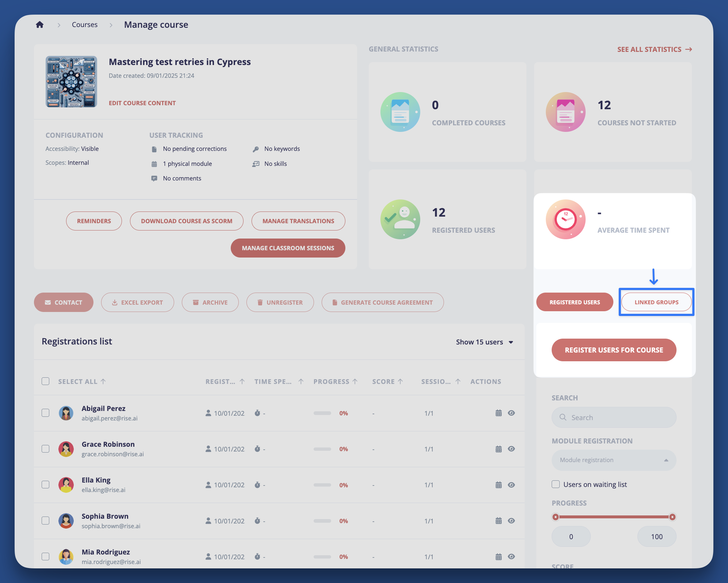The width and height of the screenshot is (728, 583).
Task: Click the Contact button
Action: (64, 302)
